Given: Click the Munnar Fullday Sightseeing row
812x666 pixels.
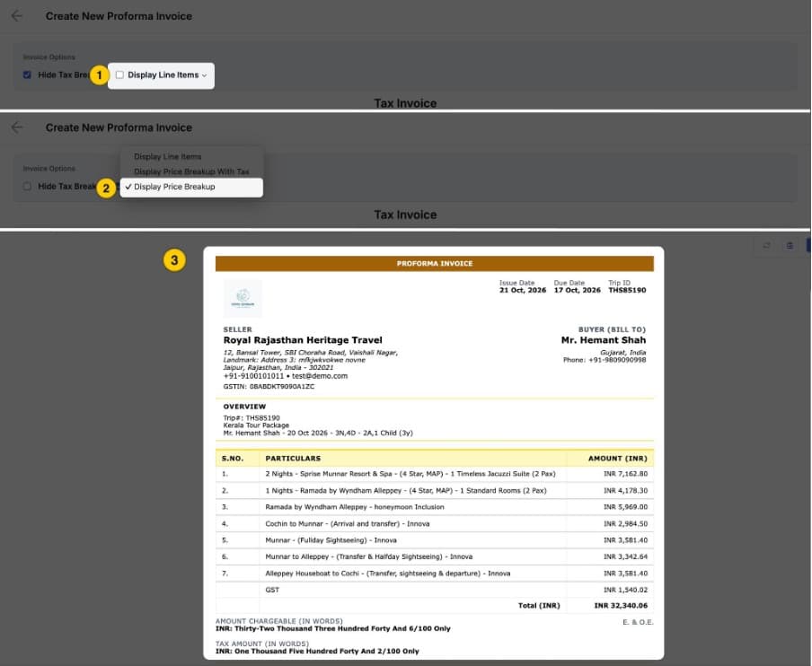Looking at the screenshot, I should tap(435, 540).
